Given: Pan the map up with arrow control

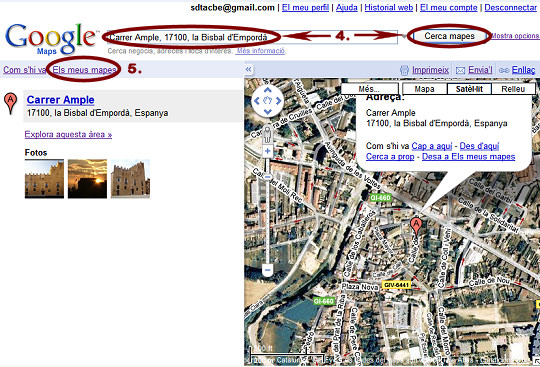Looking at the screenshot, I should click(x=268, y=91).
